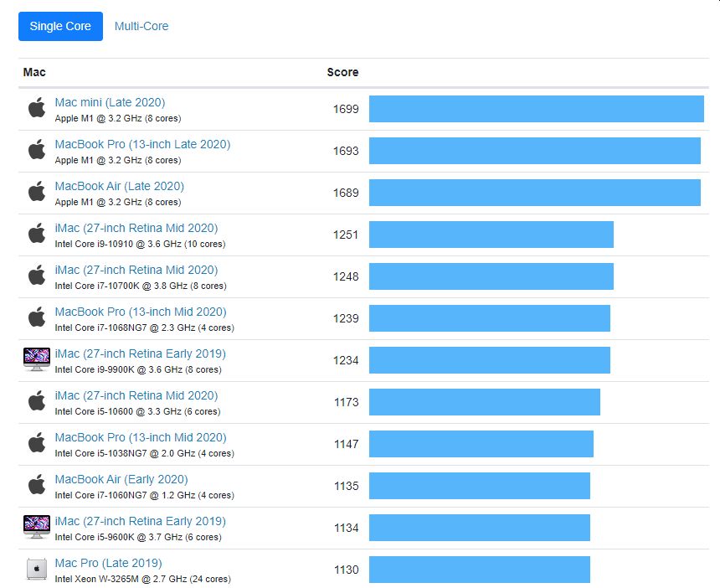This screenshot has height=588, width=720.
Task: Click Apple M1 spec text under MacBook Pro Late 2020
Action: (118, 160)
